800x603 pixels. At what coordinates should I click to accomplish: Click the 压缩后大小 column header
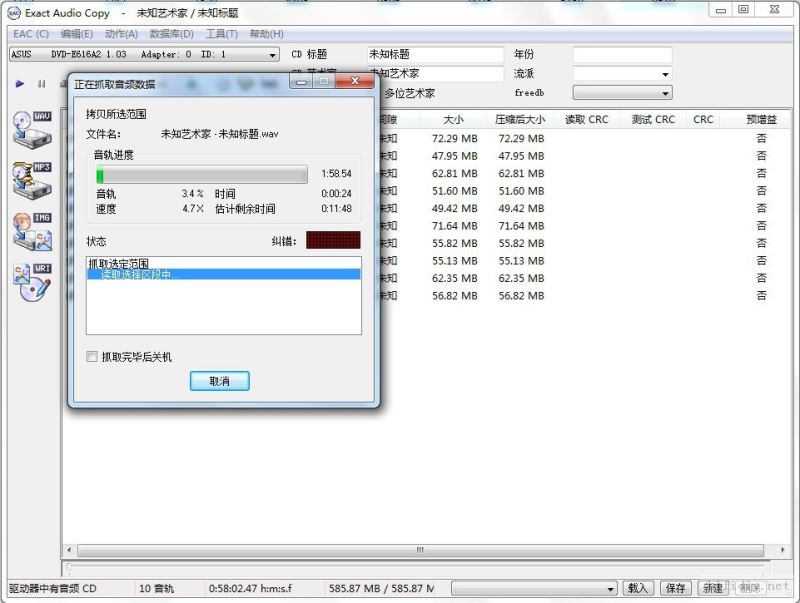(519, 119)
